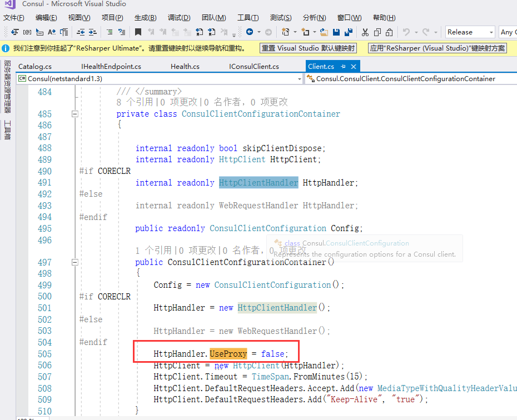Open the 工具箱 side panel tab

7,130
